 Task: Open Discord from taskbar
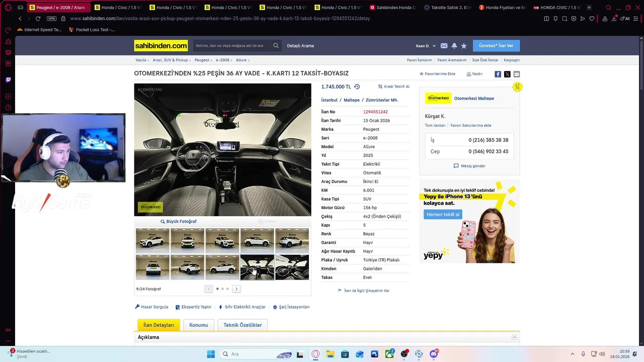tap(434, 354)
